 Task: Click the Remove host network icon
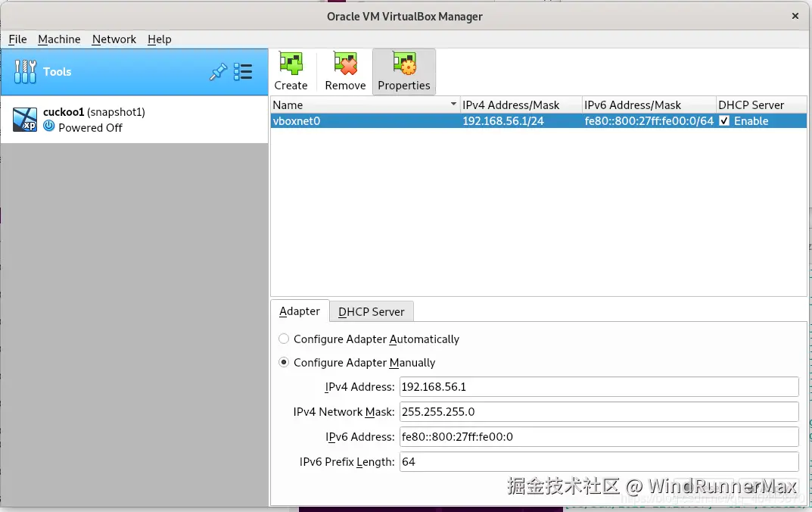pyautogui.click(x=345, y=64)
